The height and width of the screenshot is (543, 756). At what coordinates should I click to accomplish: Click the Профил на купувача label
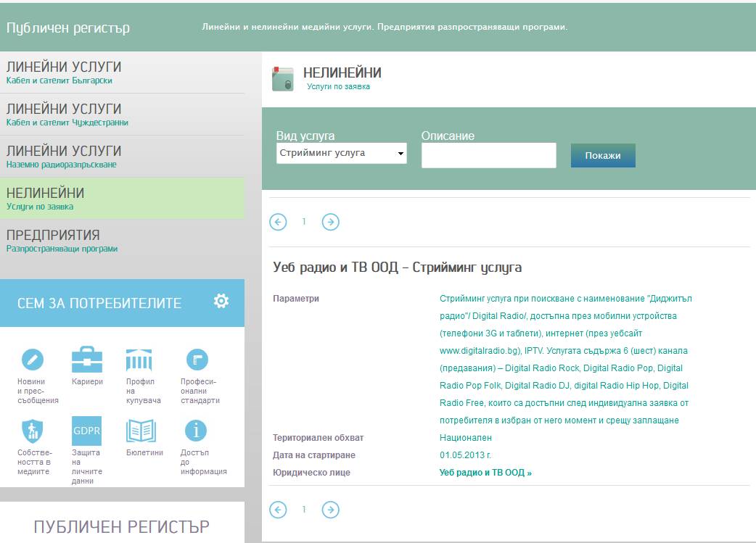coord(143,391)
